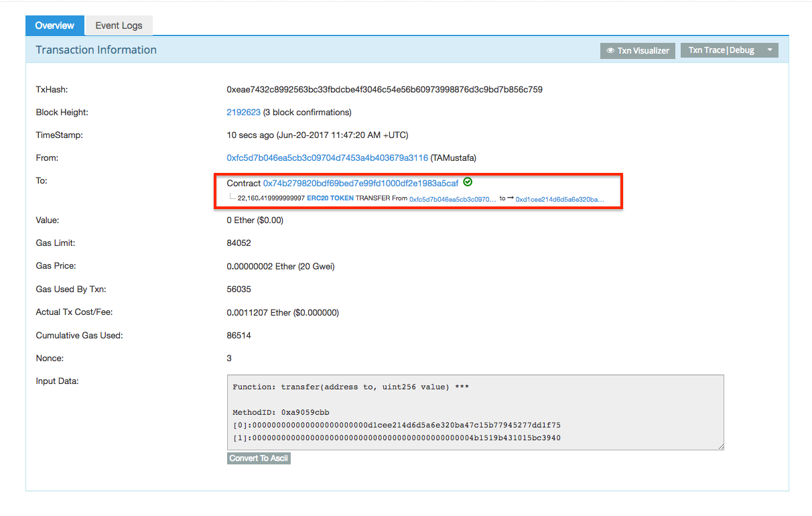Switch to the Overview tab
812x516 pixels.
click(x=55, y=25)
